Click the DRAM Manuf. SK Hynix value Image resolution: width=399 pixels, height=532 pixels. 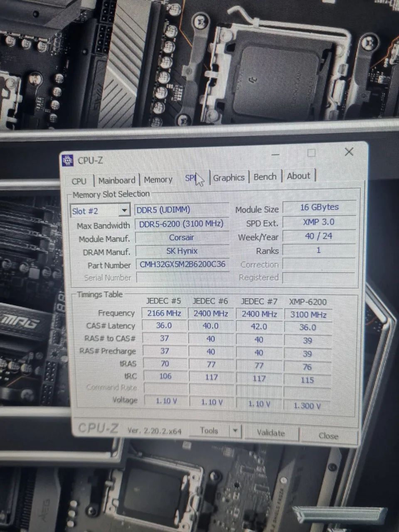tap(182, 251)
